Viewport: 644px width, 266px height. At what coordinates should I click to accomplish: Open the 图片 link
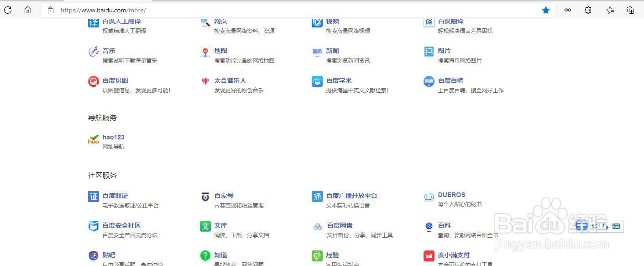coord(444,51)
